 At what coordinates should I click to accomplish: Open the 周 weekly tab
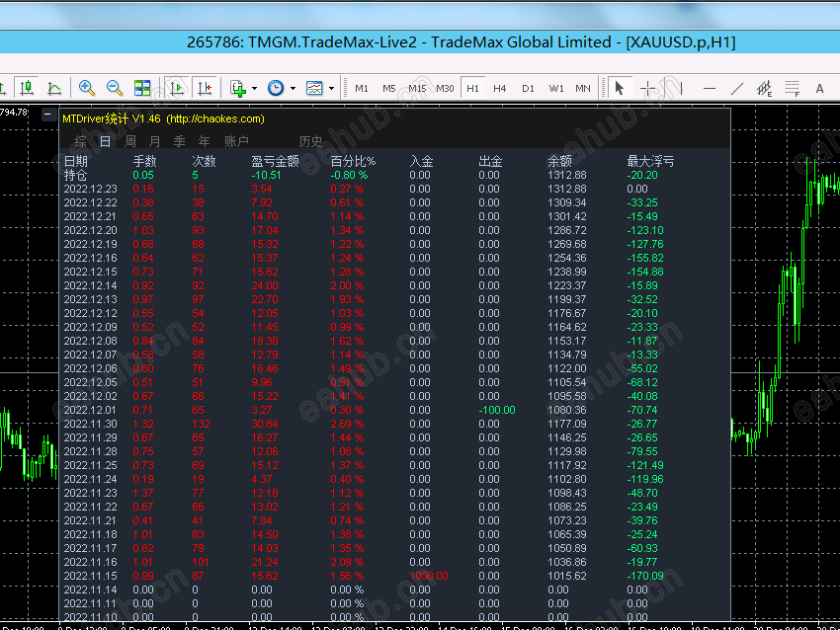click(x=130, y=141)
